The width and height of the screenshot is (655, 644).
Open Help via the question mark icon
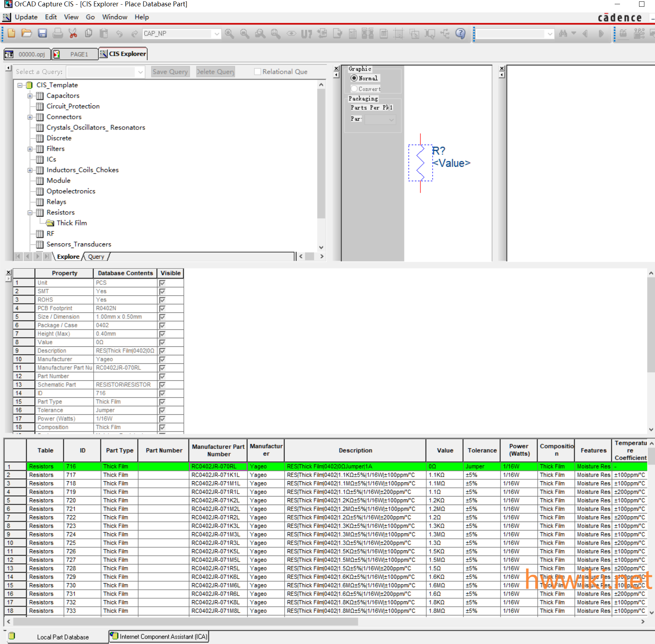[x=460, y=34]
